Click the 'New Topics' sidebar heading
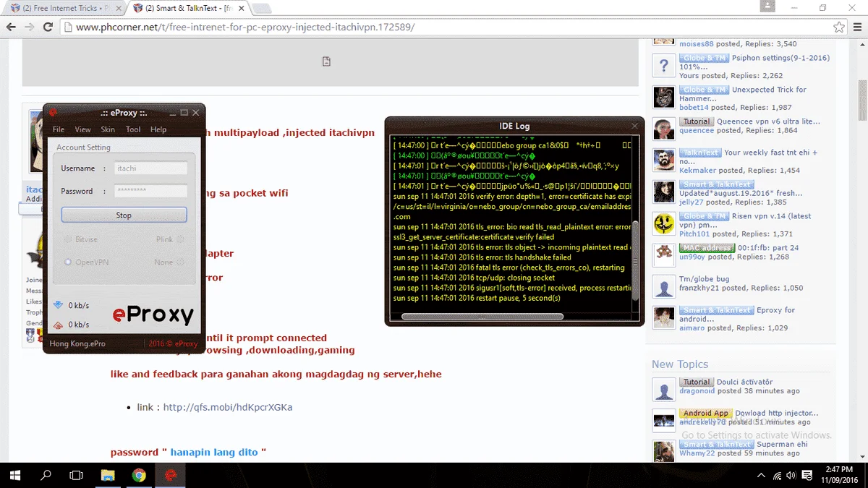This screenshot has width=868, height=488. [x=680, y=364]
